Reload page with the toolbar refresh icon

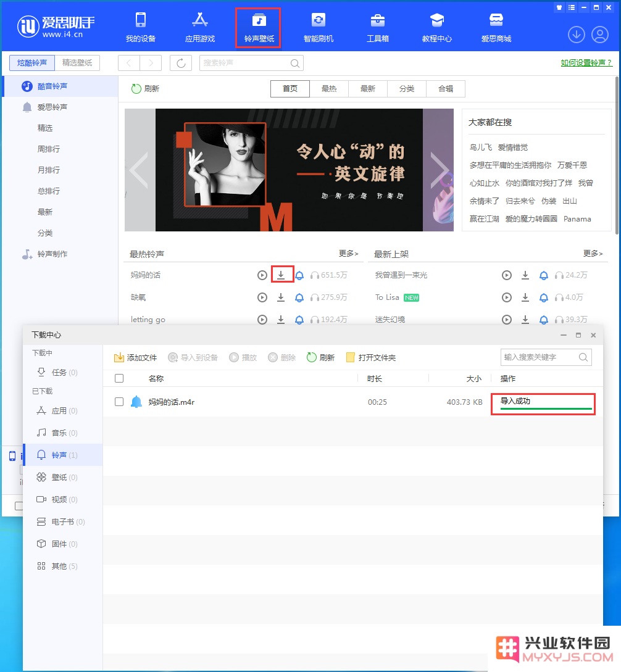pos(180,63)
